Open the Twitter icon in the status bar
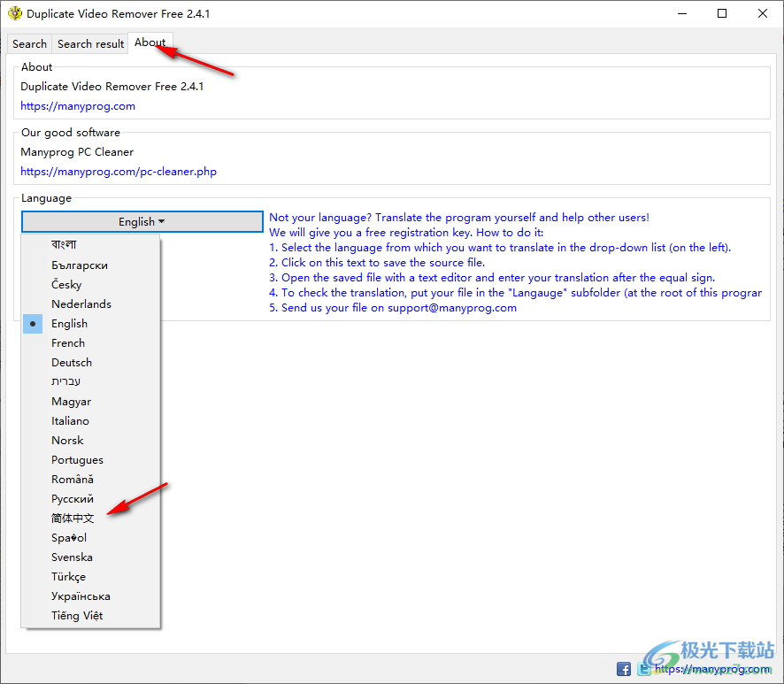This screenshot has height=684, width=784. pos(644,668)
